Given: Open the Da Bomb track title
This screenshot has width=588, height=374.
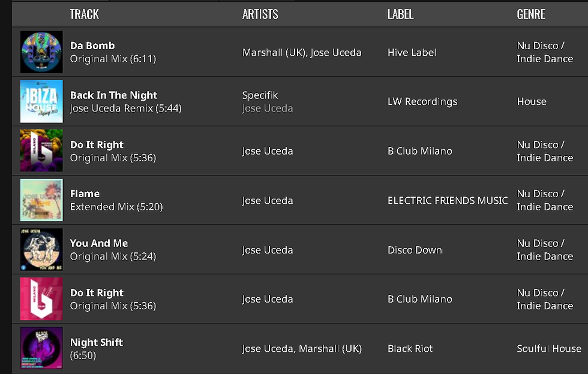Looking at the screenshot, I should (x=92, y=46).
